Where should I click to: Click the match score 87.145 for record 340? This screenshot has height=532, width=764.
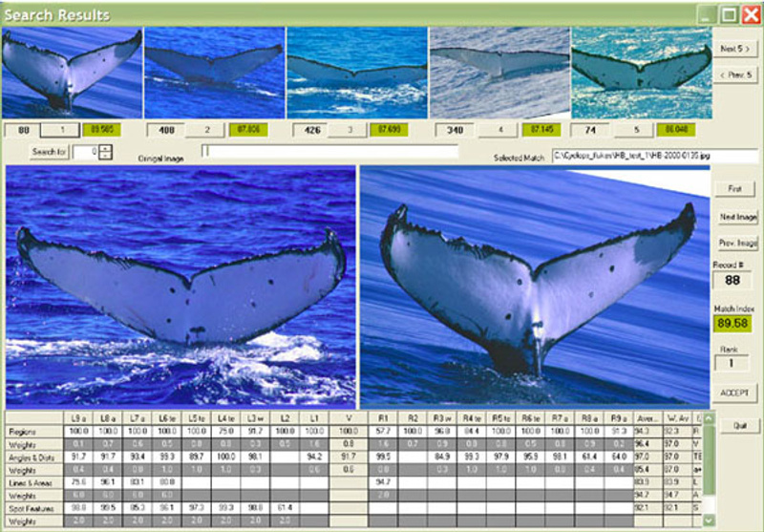tap(541, 130)
